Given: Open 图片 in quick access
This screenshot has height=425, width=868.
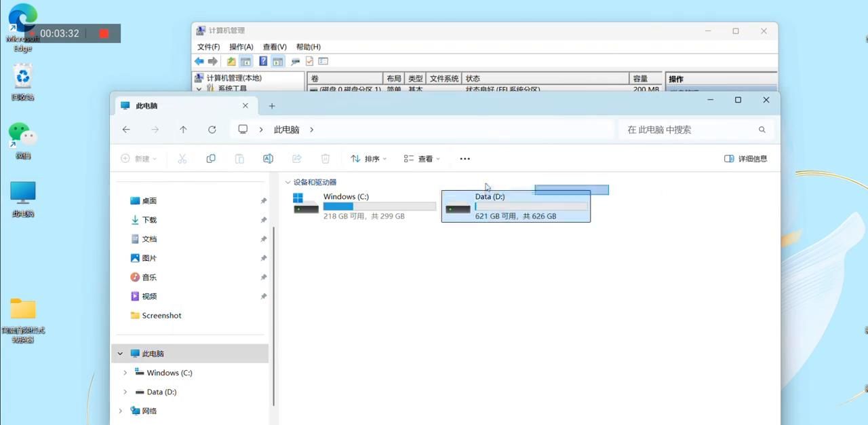Looking at the screenshot, I should (149, 258).
